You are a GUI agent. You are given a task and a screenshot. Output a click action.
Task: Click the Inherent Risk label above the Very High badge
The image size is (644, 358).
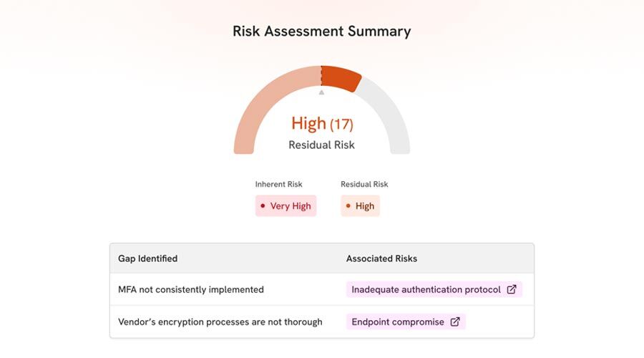click(279, 185)
